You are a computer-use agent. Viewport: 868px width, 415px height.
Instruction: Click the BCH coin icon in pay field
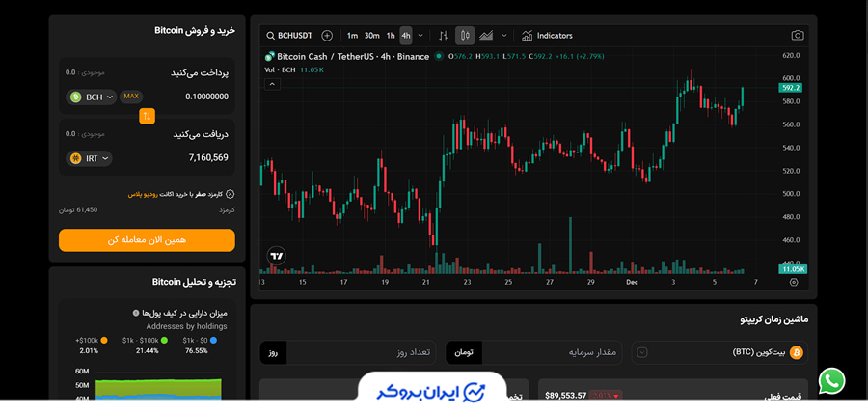click(x=76, y=97)
